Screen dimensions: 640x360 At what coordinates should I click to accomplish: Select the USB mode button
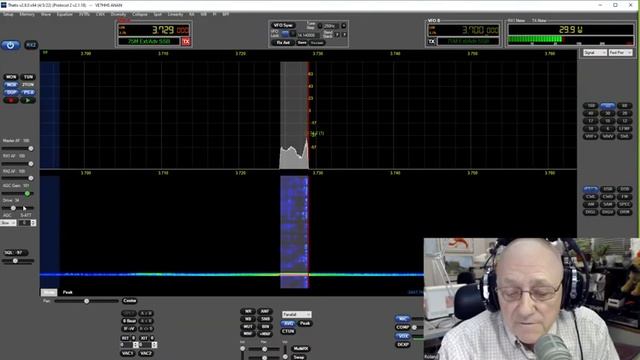[607, 189]
